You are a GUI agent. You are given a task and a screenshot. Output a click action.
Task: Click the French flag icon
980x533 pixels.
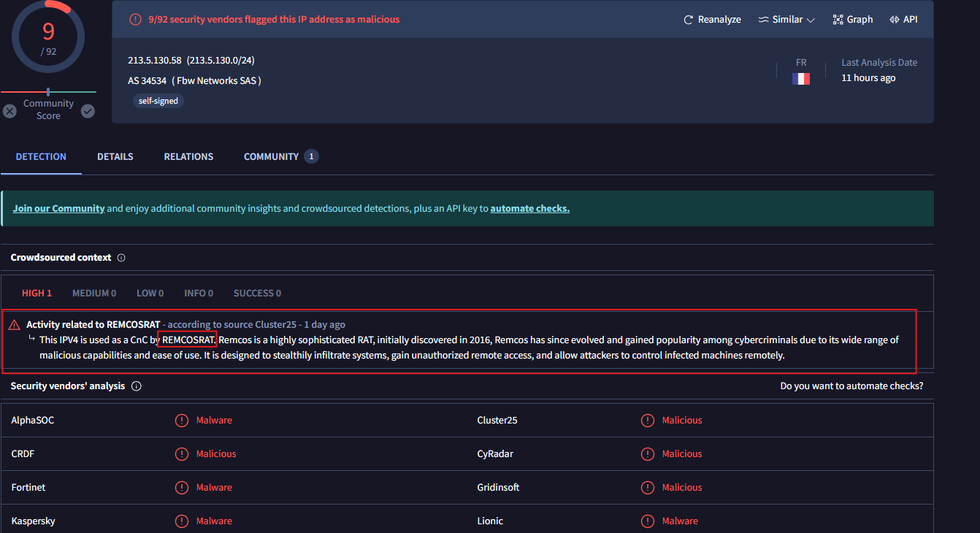pyautogui.click(x=801, y=79)
